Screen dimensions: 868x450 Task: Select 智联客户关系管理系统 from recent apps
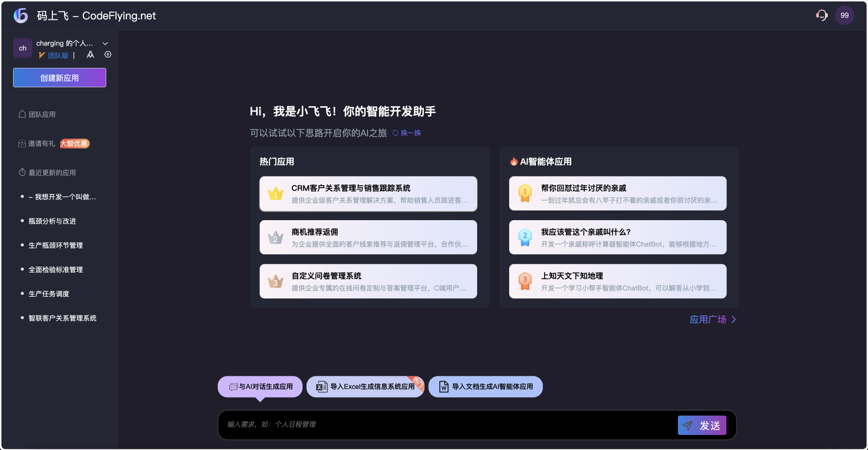[62, 318]
